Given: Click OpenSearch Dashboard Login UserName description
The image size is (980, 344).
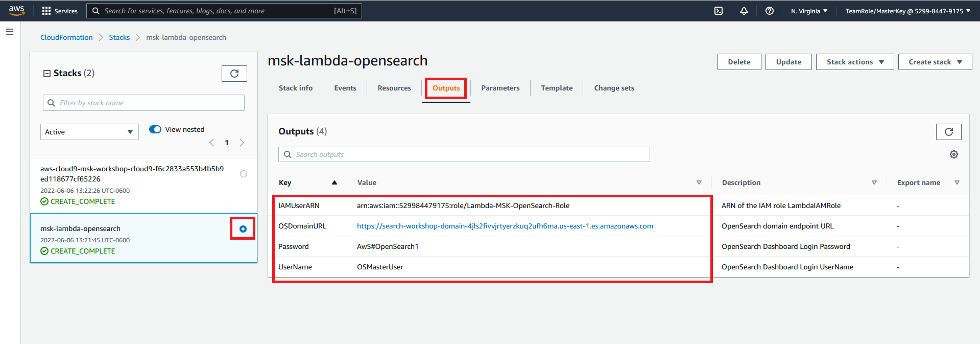Looking at the screenshot, I should (x=787, y=267).
